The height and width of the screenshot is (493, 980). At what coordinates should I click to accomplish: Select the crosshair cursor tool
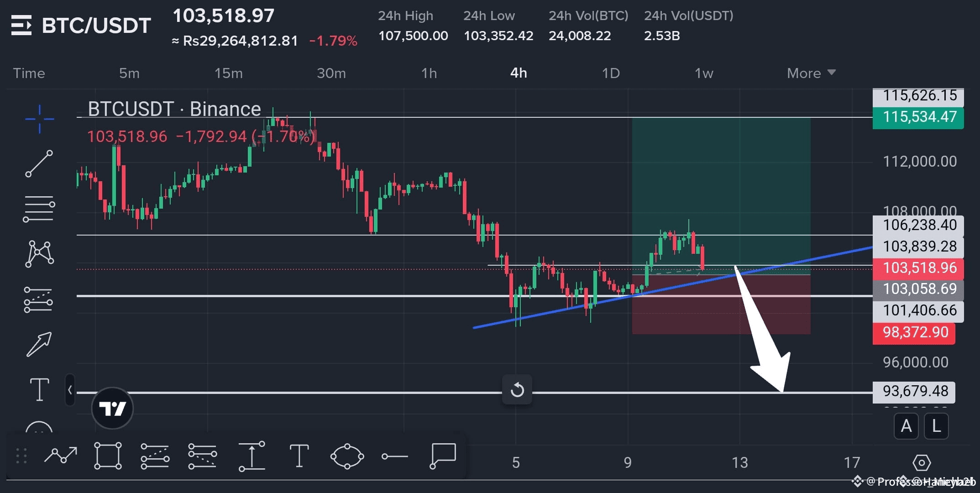pos(39,119)
